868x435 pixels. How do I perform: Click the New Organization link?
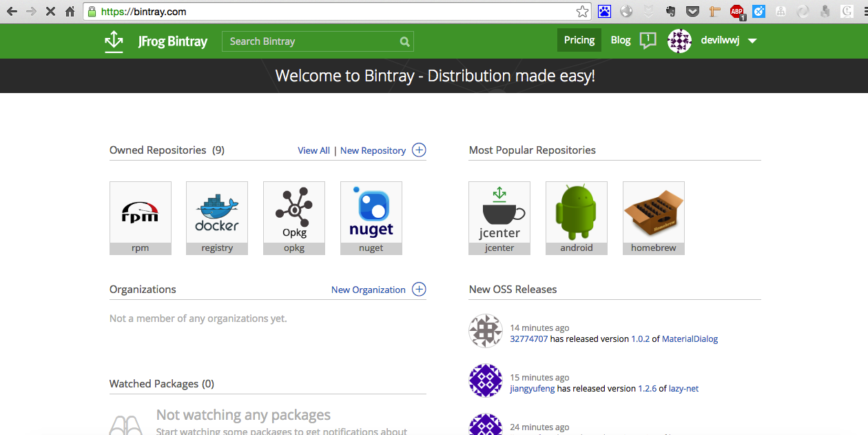(369, 290)
